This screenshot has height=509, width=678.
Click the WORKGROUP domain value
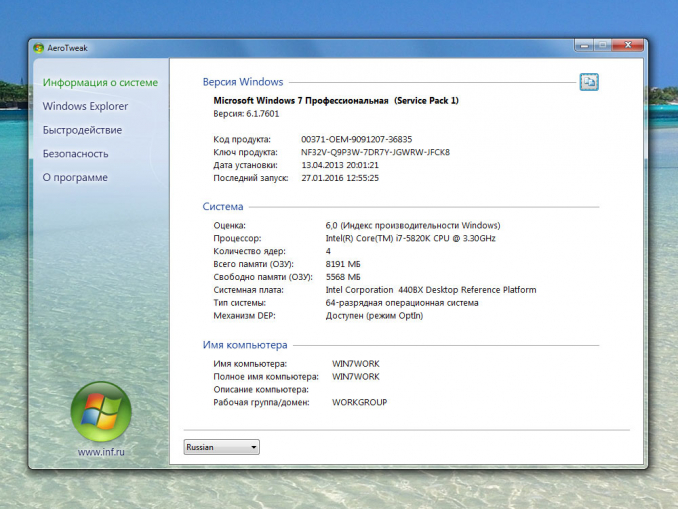[x=359, y=402]
